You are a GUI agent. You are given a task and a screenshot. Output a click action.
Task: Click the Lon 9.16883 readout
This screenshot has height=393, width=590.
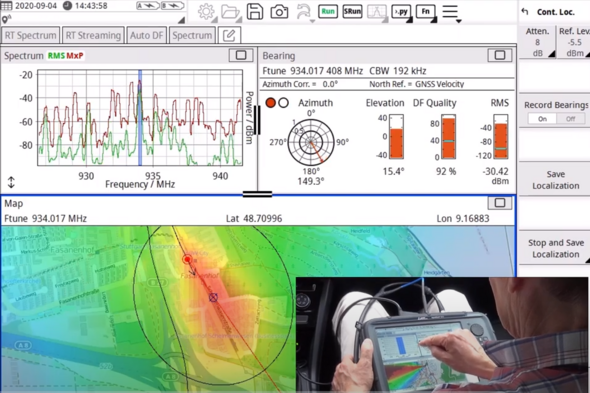click(x=463, y=218)
